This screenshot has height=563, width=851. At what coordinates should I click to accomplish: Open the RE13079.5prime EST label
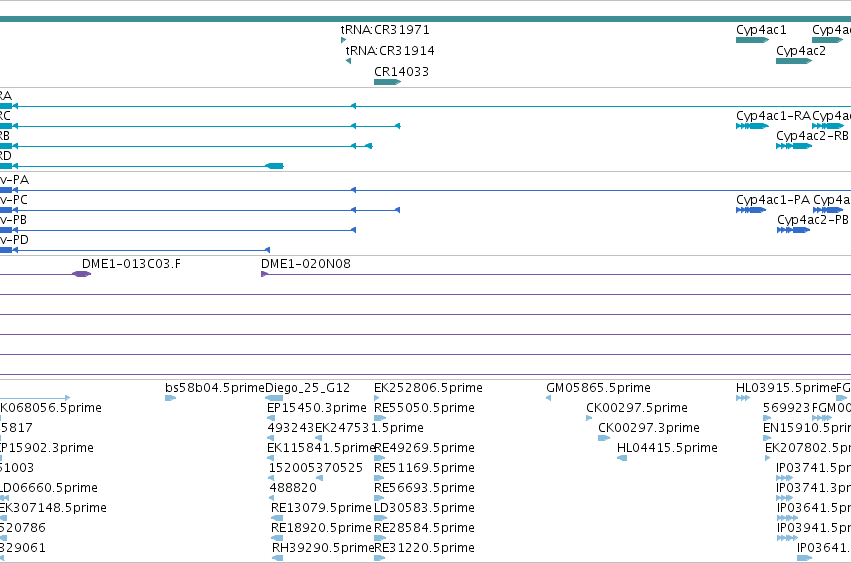point(321,508)
